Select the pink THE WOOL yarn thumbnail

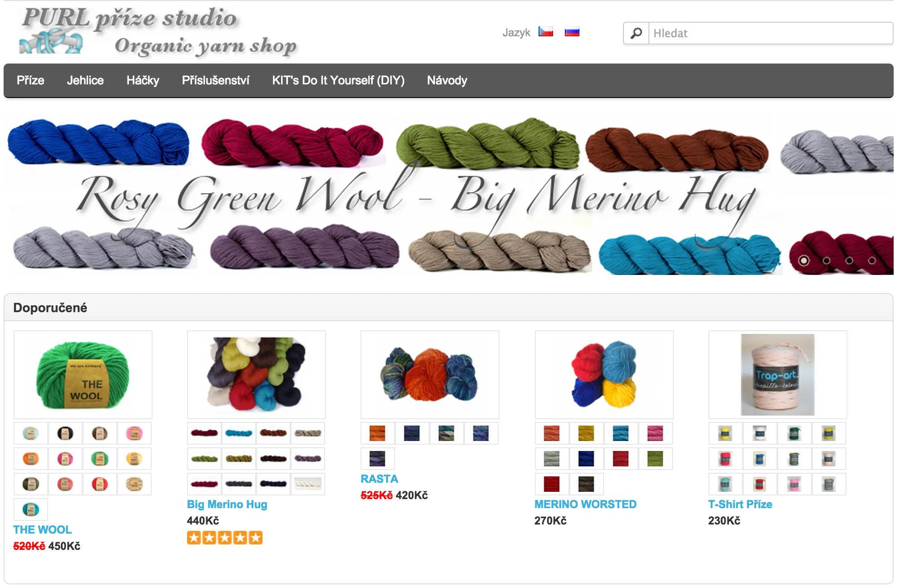pyautogui.click(x=134, y=433)
